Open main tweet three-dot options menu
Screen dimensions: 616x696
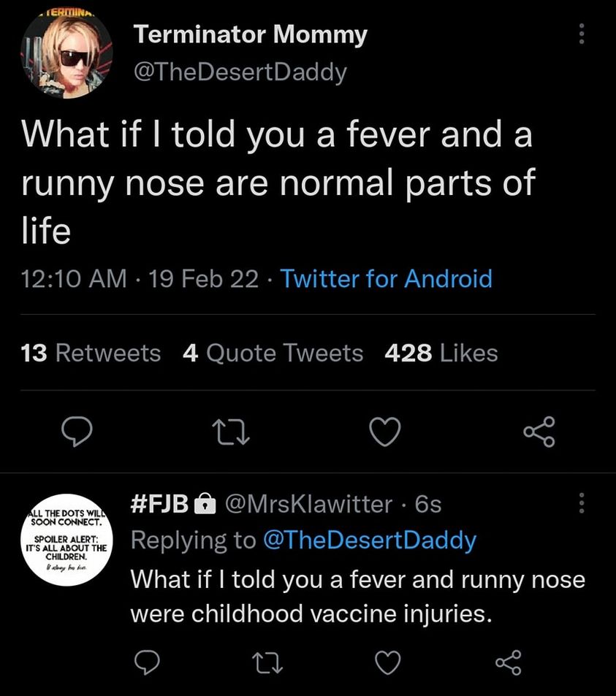coord(582,34)
